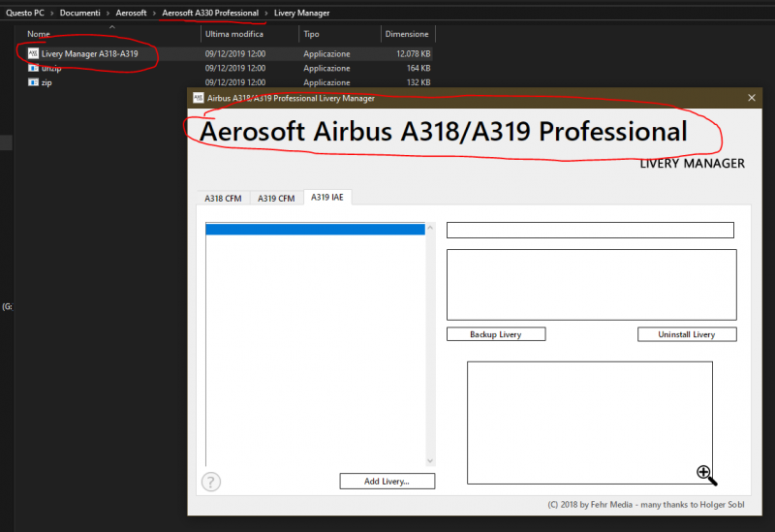Go to Aerosoft folder in breadcrumb
Image resolution: width=775 pixels, height=532 pixels.
131,13
